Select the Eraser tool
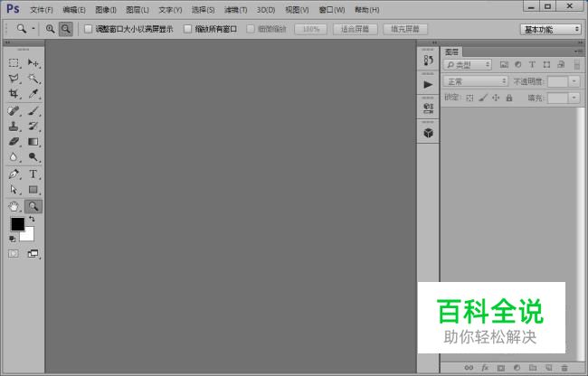588x376 pixels. [x=14, y=142]
